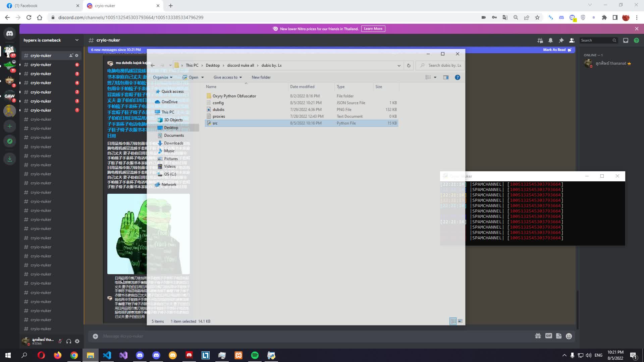644x362 pixels.
Task: Toggle microphone mute in user panel
Action: point(60,341)
